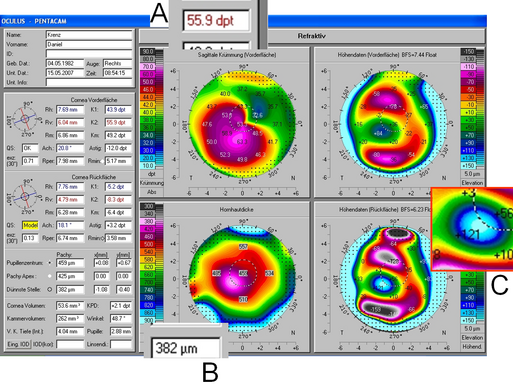Click the Dünnste Stelle value 382 µm in panel
This screenshot has height=384, width=513.
pos(70,289)
